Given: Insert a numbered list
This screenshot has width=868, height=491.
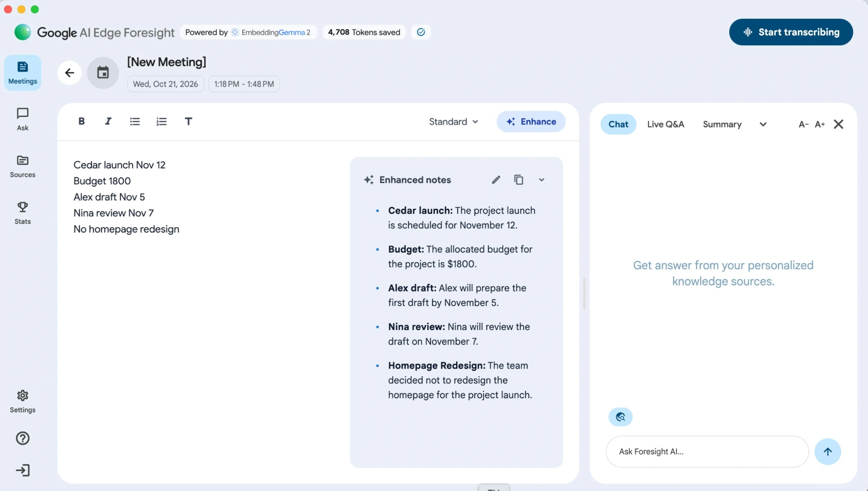Looking at the screenshot, I should (161, 121).
